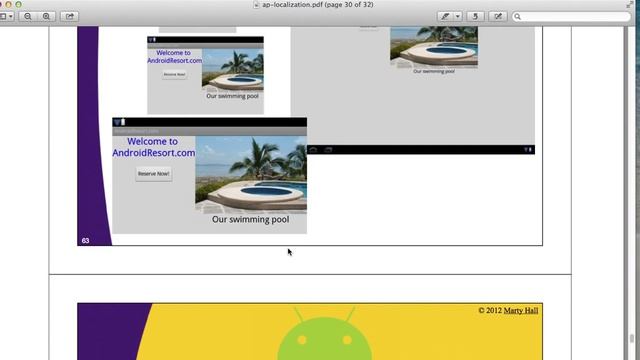The image size is (640, 360).
Task: Click the tablet screenshot home icon
Action: tap(313, 150)
